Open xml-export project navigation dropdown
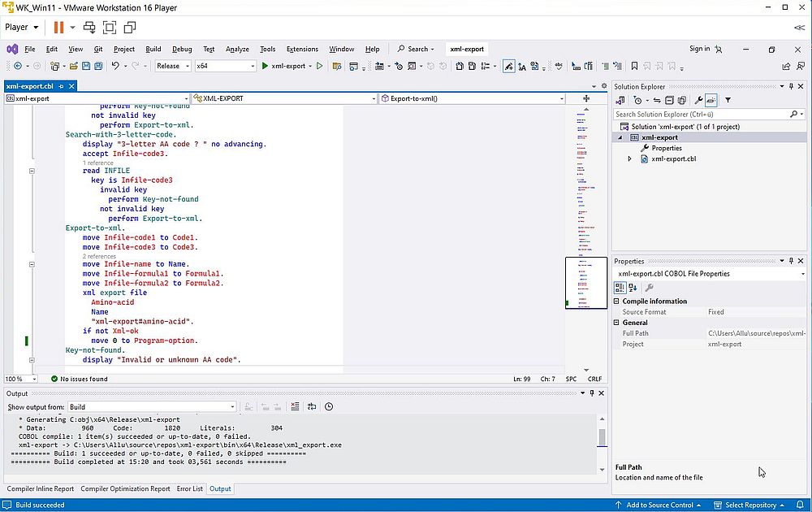The image size is (812, 512). [x=97, y=98]
